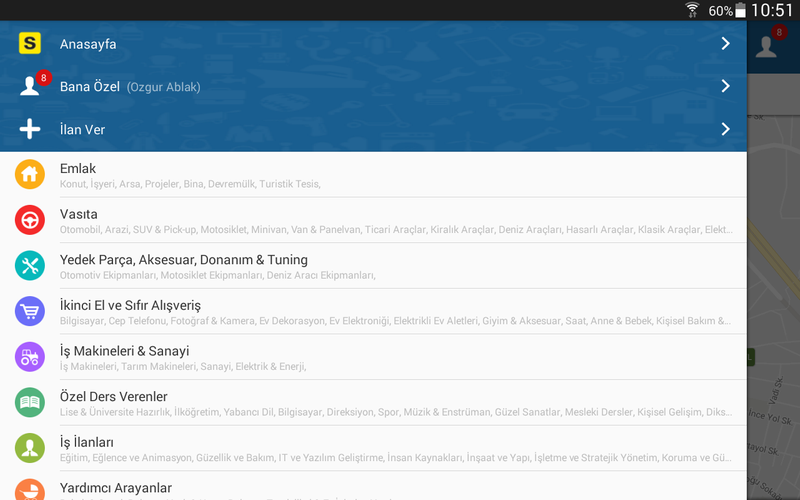Open the Emlak category
Screen dimensions: 800x500
point(373,174)
